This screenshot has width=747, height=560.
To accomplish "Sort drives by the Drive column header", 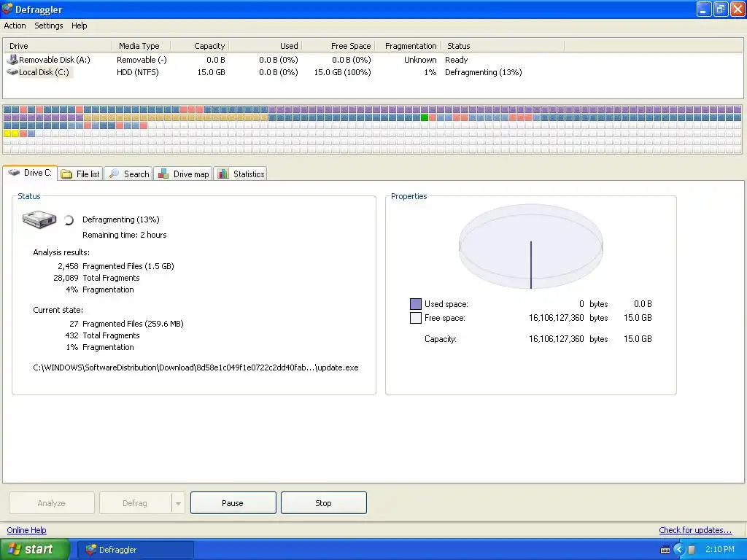I will click(x=58, y=46).
